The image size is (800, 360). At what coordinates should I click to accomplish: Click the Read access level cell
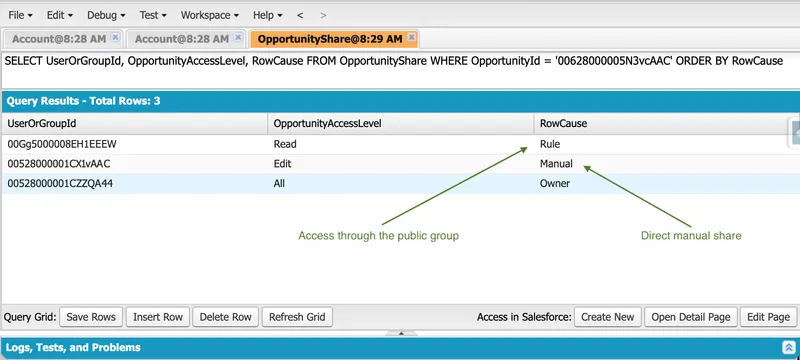[x=401, y=144]
